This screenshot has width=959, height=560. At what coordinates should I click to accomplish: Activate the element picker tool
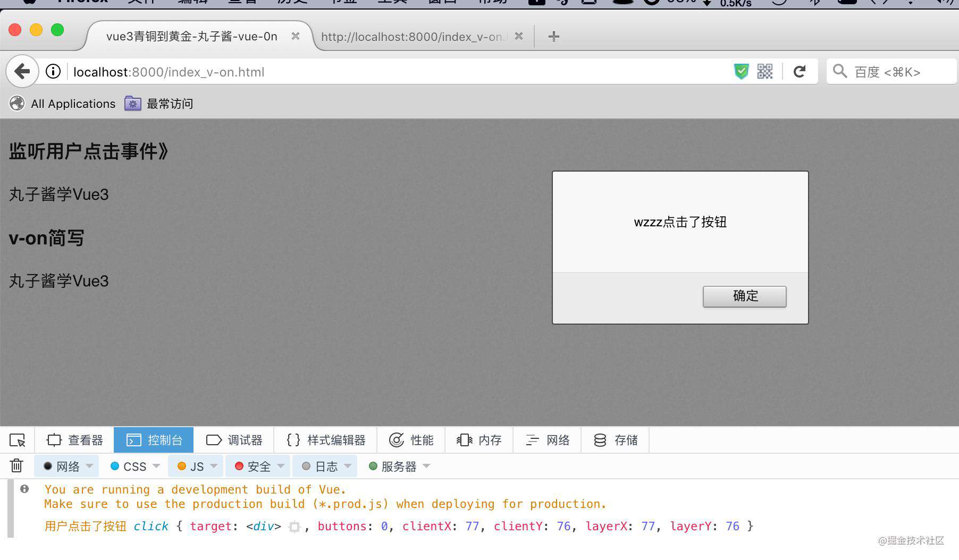pyautogui.click(x=18, y=440)
